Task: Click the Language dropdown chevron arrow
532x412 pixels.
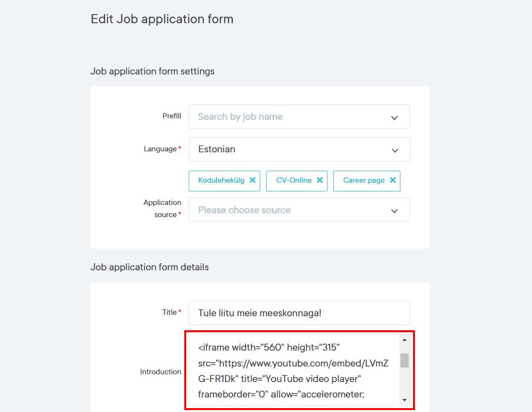Action: 395,150
